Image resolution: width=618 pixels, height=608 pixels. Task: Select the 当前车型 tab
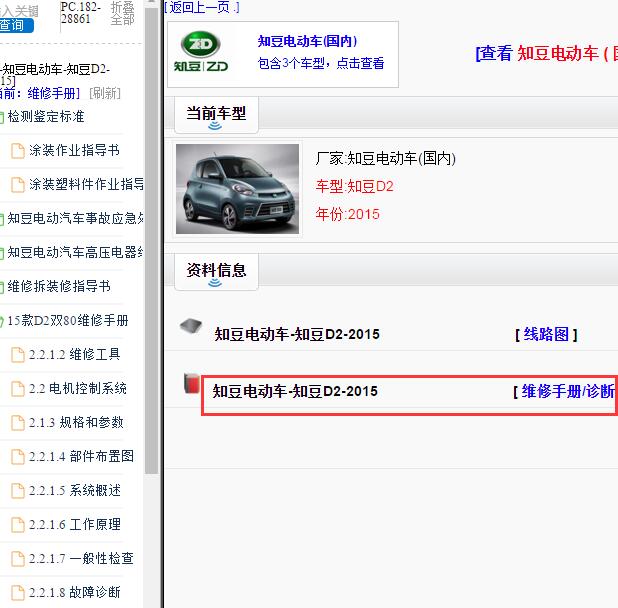[x=216, y=114]
